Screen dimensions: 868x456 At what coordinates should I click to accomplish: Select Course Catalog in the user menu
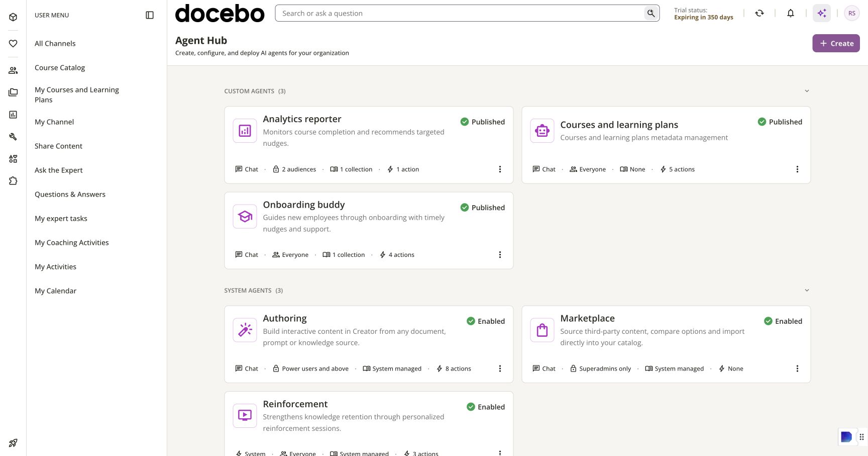coord(60,67)
